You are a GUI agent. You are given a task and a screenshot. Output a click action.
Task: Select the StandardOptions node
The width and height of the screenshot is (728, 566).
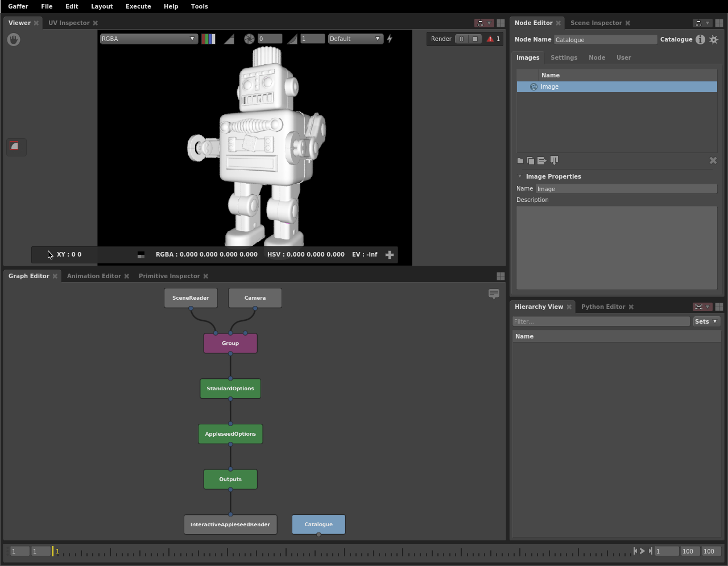[230, 389]
